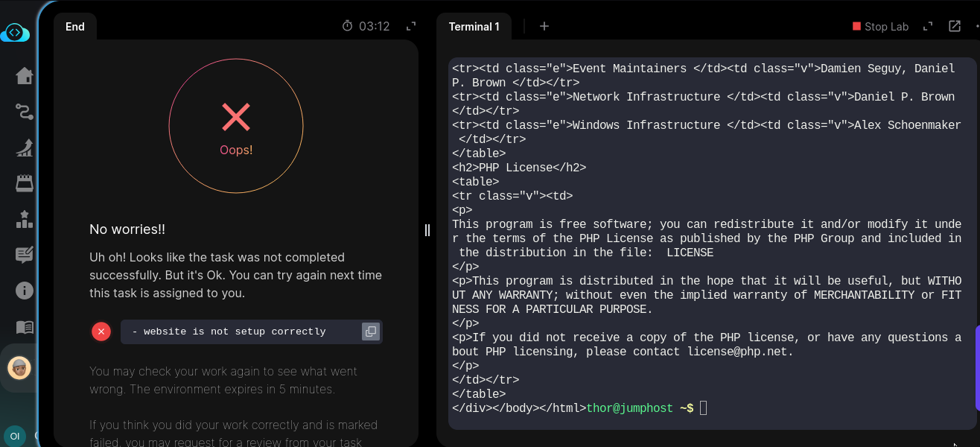The height and width of the screenshot is (447, 980).
Task: Open the terminal in a new window
Action: click(x=955, y=26)
